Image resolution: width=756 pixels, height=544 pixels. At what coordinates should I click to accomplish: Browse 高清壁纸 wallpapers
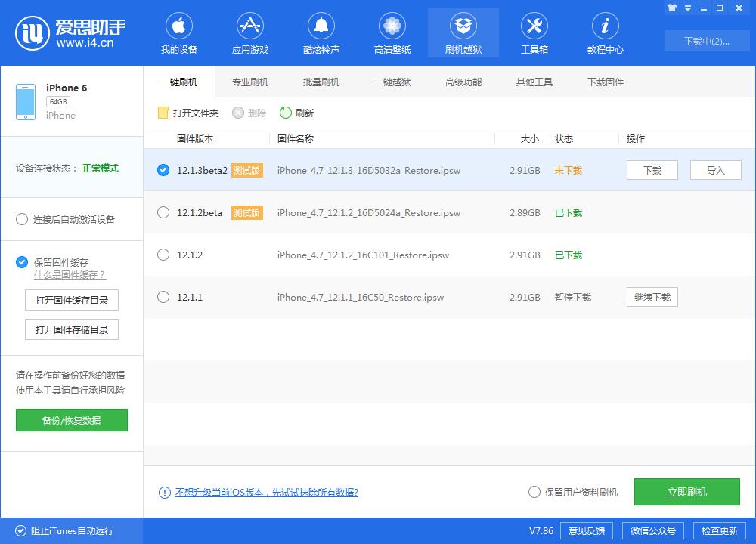coord(392,32)
